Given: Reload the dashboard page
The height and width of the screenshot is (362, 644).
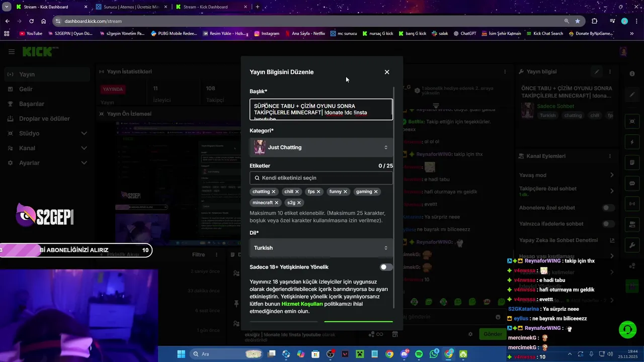Looking at the screenshot, I should point(31,21).
